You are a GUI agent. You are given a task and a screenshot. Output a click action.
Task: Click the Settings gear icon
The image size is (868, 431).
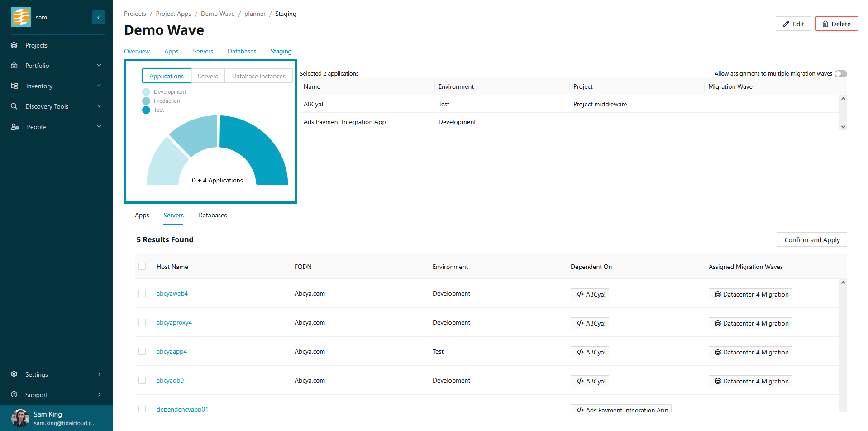[x=14, y=374]
